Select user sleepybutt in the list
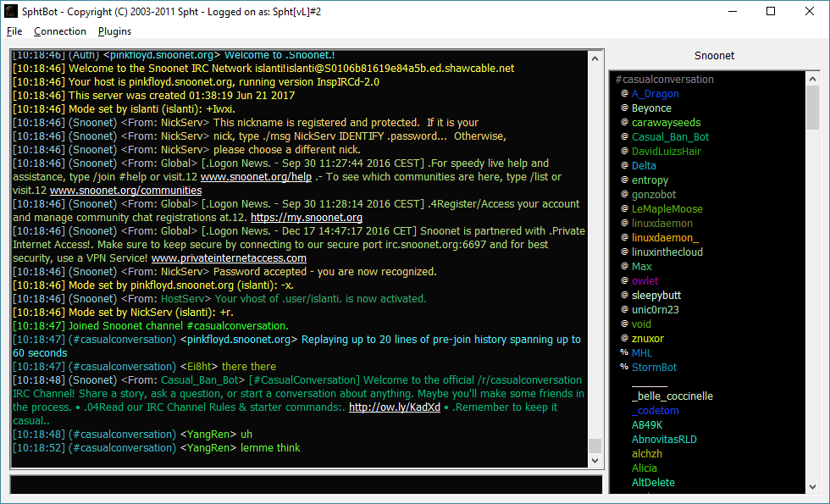The image size is (830, 504). pyautogui.click(x=656, y=295)
